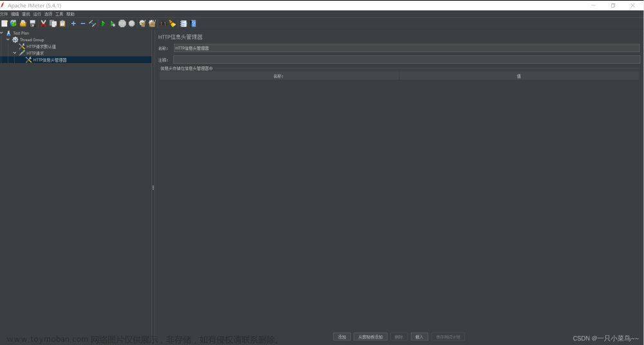644x345 pixels.
Task: Click the 注释 input field
Action: (406, 60)
